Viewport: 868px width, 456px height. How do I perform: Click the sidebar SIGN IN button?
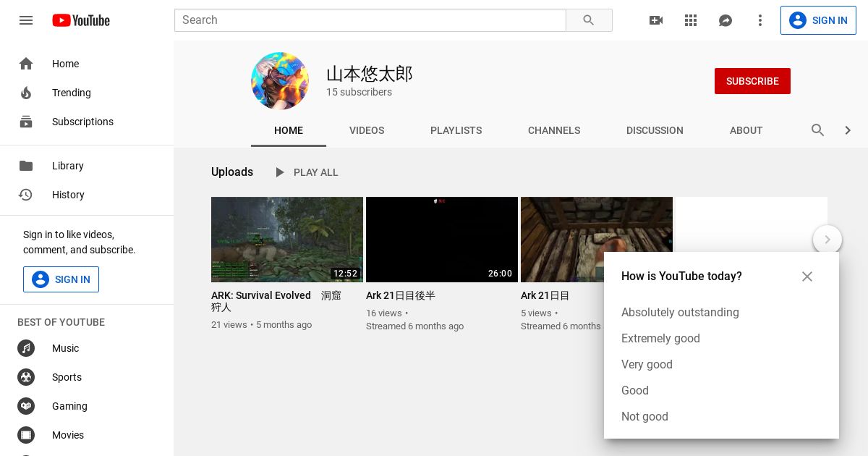point(61,279)
